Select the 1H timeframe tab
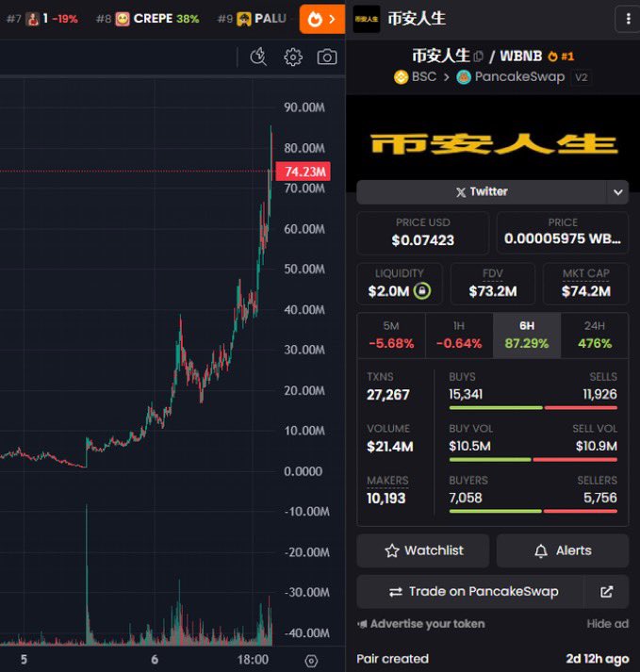640x672 pixels. coord(459,336)
